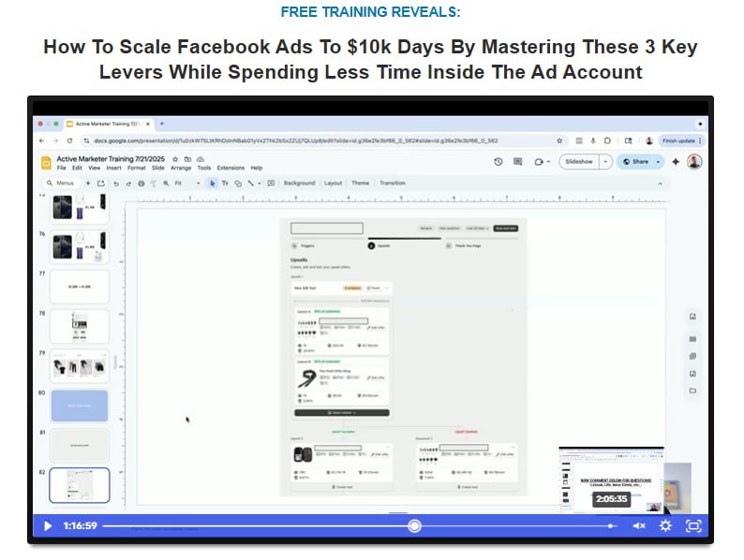Expand the line tool dropdown arrow
Screen dimensions: 744x560
[259, 184]
